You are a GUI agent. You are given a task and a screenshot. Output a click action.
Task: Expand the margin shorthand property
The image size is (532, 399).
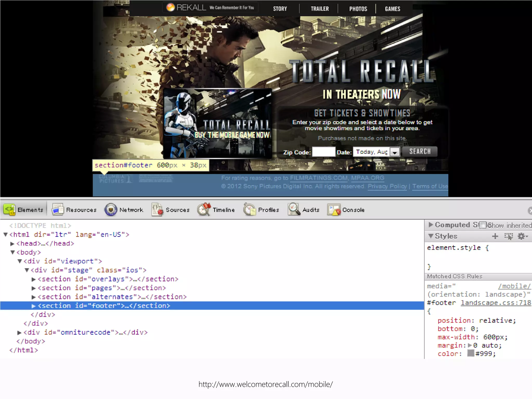coord(470,345)
